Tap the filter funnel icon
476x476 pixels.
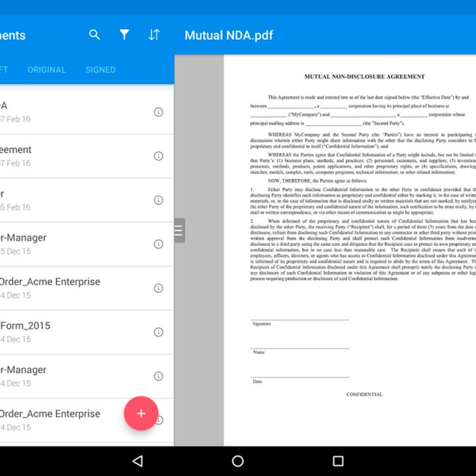pos(124,34)
